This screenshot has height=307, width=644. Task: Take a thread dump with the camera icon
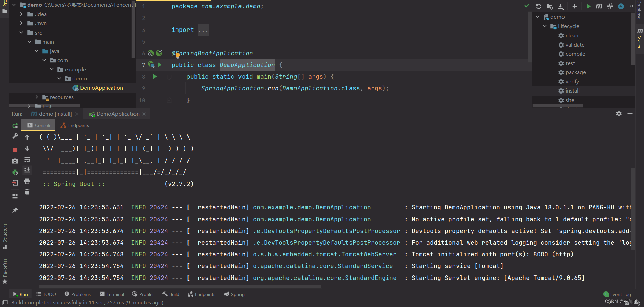point(15,161)
